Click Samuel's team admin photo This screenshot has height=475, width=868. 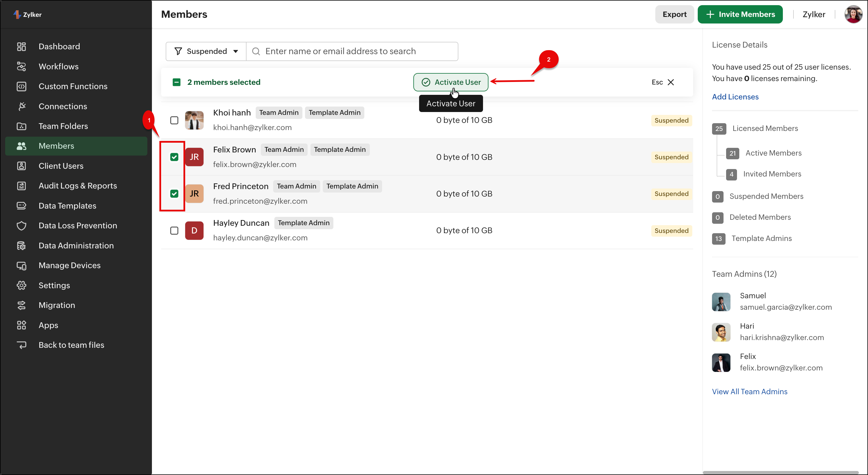pyautogui.click(x=721, y=302)
